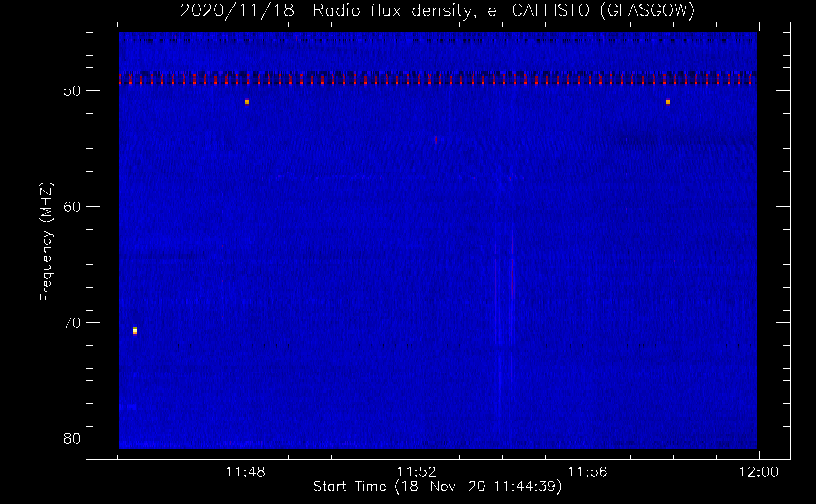
Task: Click the 60 MHz frequency axis label
Action: coord(72,207)
